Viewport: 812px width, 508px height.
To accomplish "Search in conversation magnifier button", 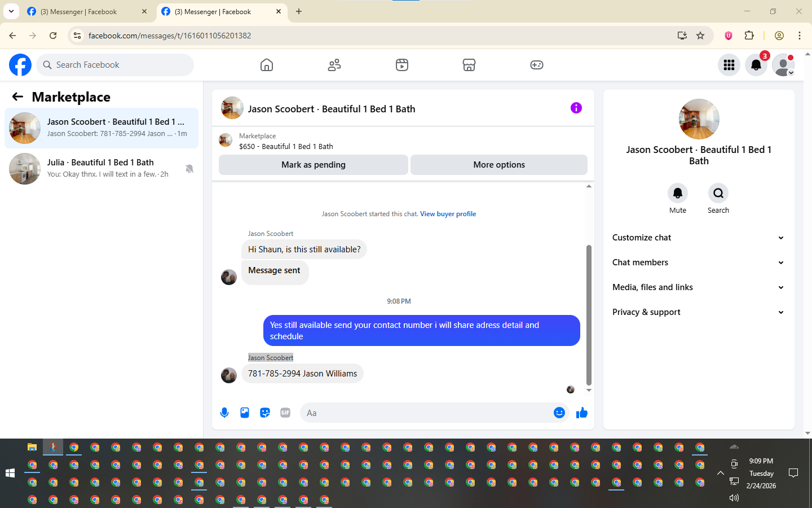I will 718,193.
